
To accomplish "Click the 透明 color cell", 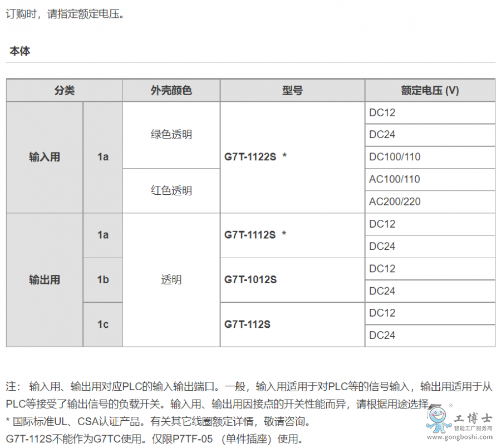I will 171,280.
